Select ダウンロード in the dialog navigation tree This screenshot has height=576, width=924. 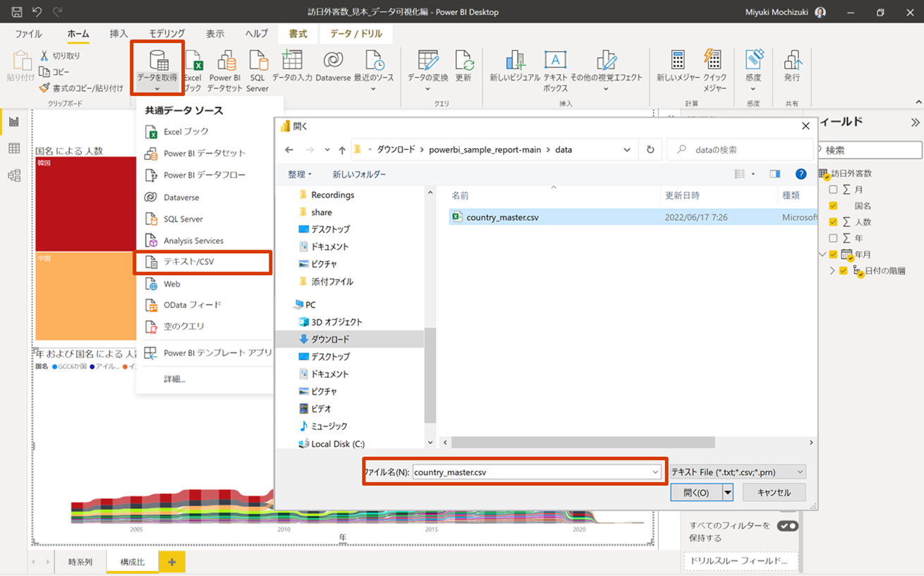tap(330, 339)
